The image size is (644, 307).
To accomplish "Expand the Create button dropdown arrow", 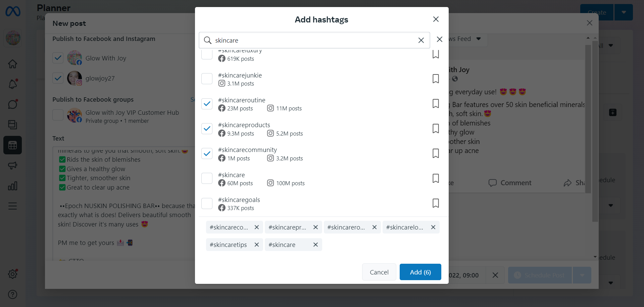I will [x=624, y=12].
